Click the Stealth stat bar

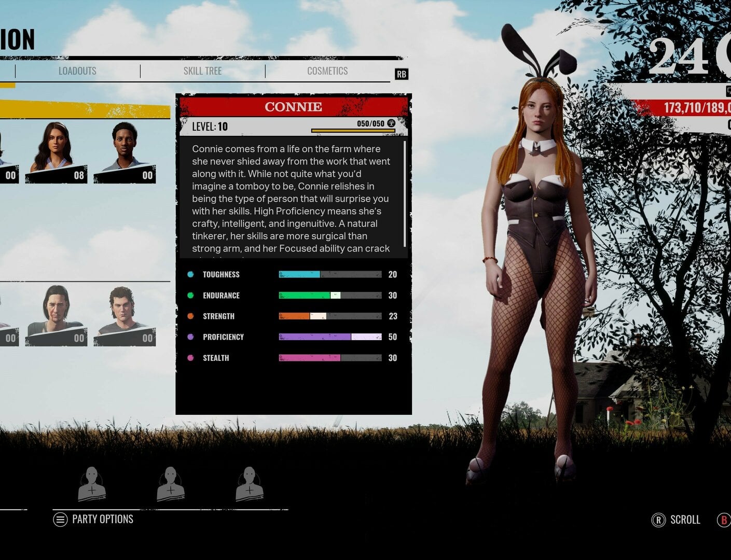pyautogui.click(x=330, y=358)
